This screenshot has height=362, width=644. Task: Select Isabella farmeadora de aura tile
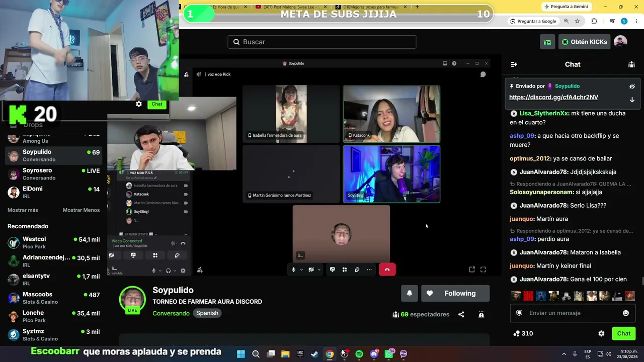coord(291,114)
